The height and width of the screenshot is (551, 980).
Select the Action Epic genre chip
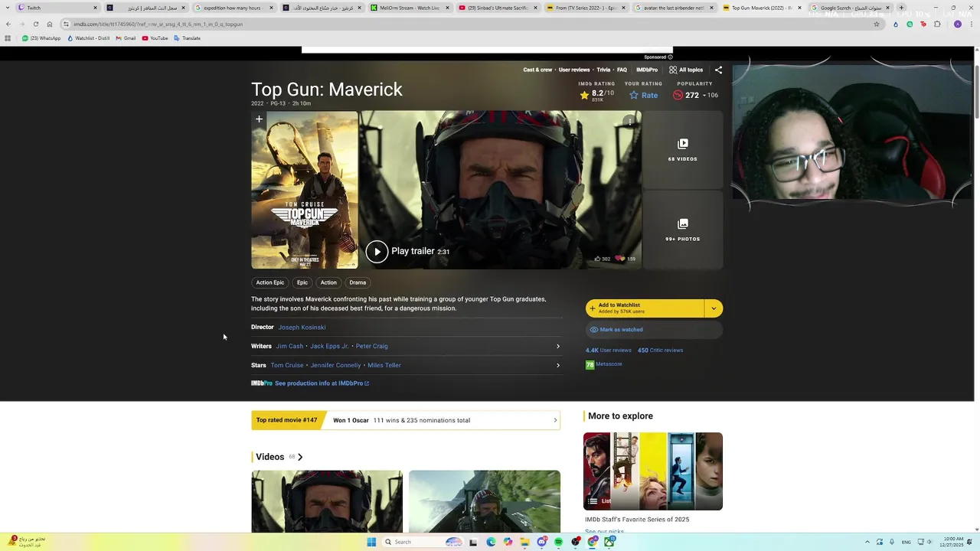(x=269, y=282)
